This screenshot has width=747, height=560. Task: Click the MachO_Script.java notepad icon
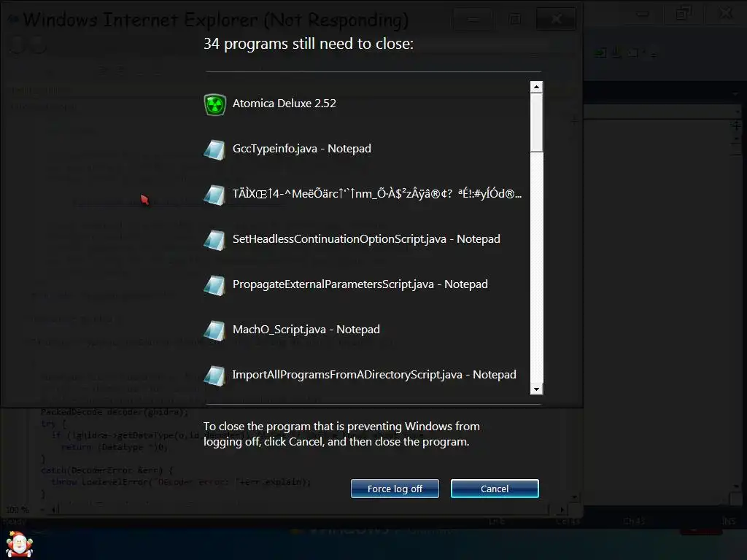[214, 330]
